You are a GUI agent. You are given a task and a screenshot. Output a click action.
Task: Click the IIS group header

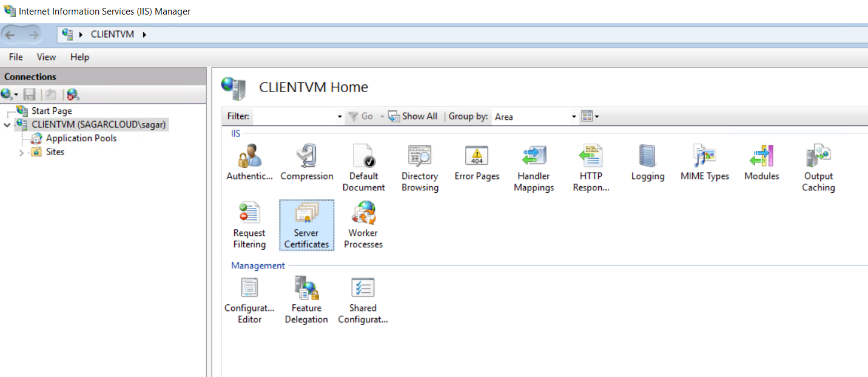236,133
